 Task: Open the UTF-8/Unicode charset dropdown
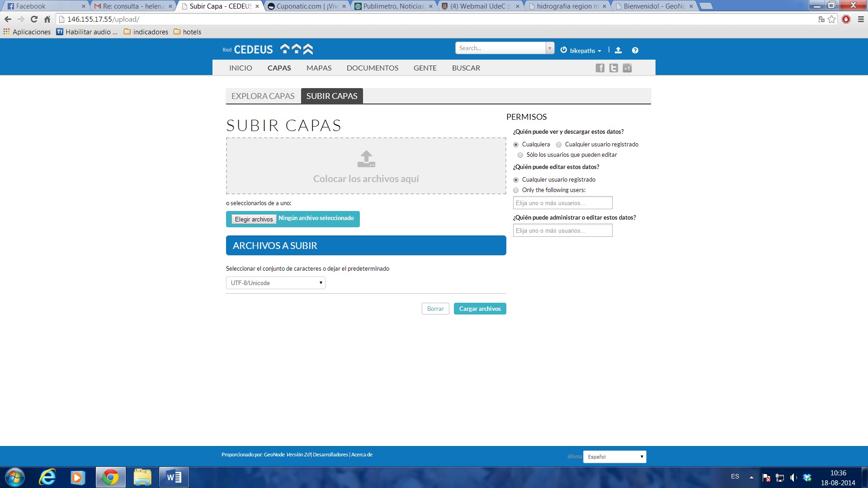click(275, 283)
